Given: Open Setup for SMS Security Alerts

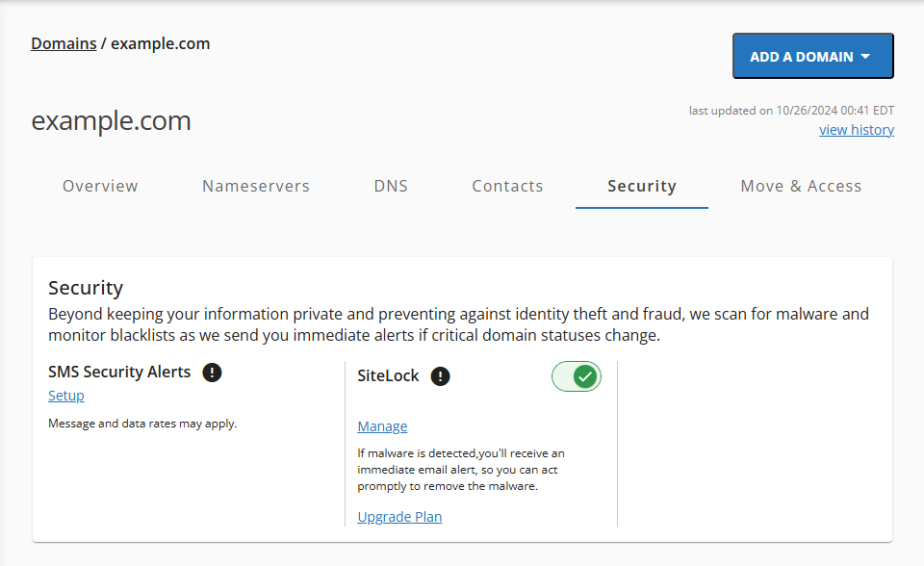Looking at the screenshot, I should coord(65,396).
